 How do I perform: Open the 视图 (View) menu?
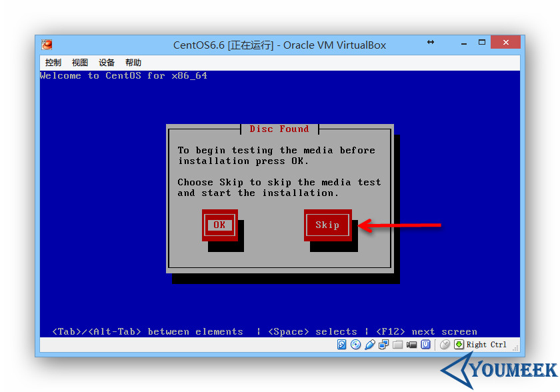[x=79, y=62]
